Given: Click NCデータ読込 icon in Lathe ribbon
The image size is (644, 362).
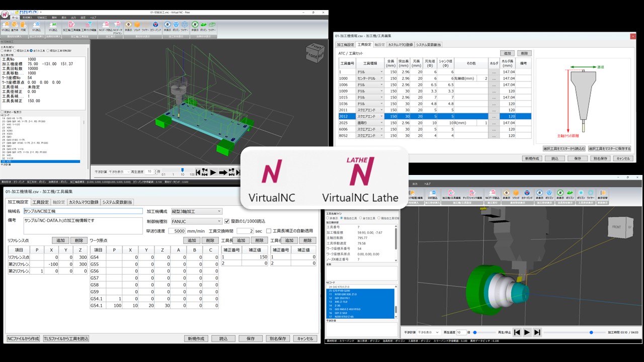Looking at the screenshot, I should click(x=492, y=194).
